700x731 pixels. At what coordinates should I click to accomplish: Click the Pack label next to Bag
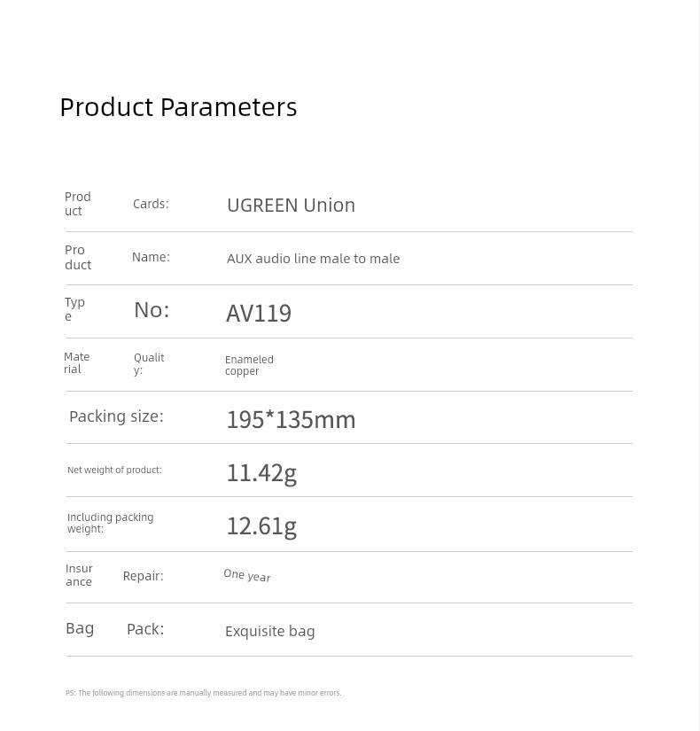145,629
